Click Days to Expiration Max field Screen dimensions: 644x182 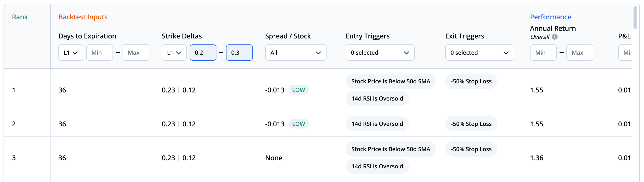pos(136,53)
